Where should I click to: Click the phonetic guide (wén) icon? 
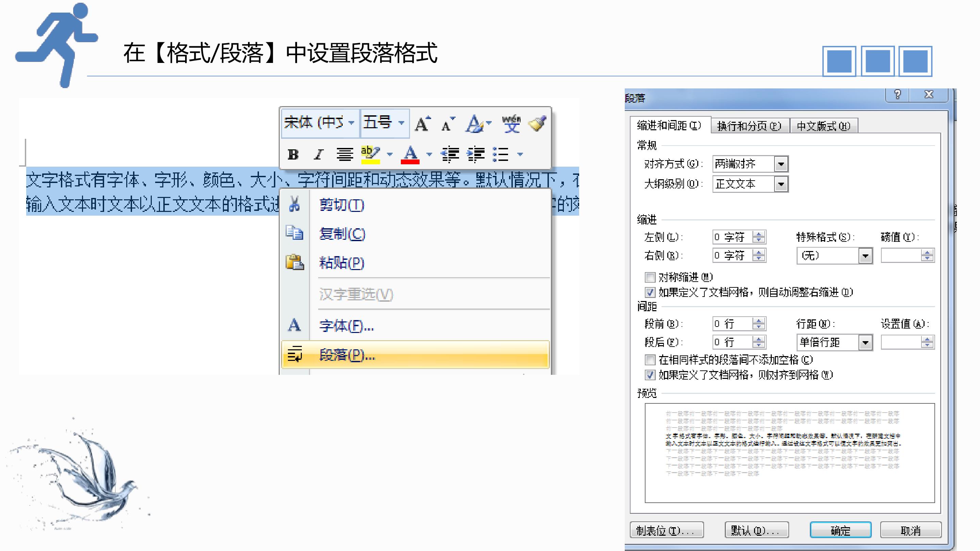[x=511, y=123]
